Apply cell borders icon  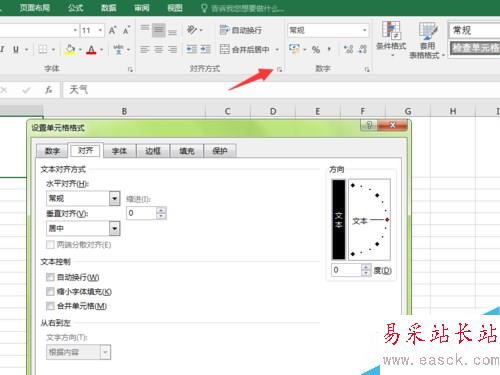pyautogui.click(x=43, y=50)
